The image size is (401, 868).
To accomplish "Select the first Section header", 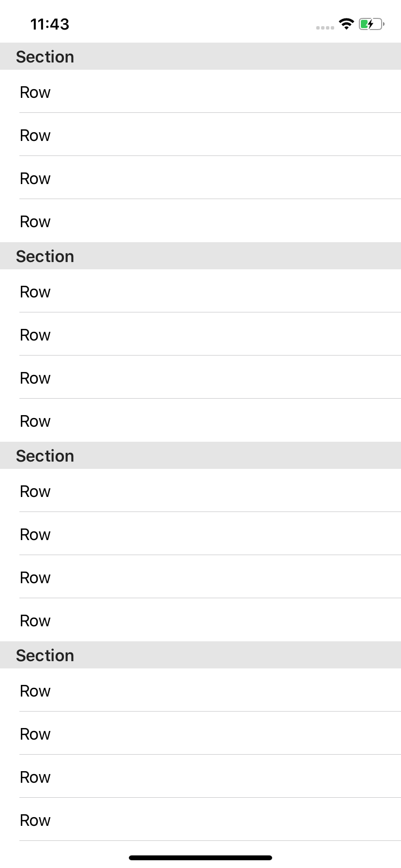I will 200,56.
